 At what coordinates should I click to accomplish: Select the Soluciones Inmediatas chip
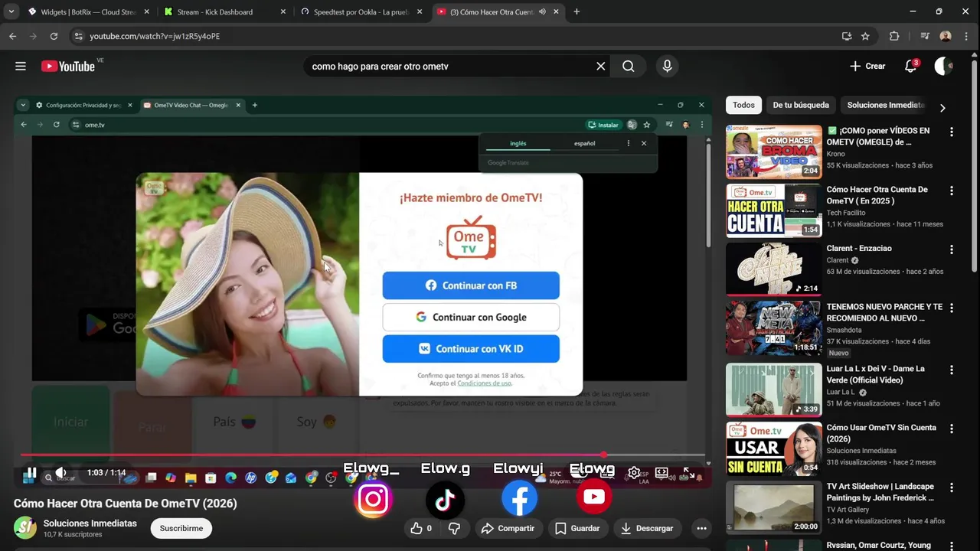click(887, 105)
